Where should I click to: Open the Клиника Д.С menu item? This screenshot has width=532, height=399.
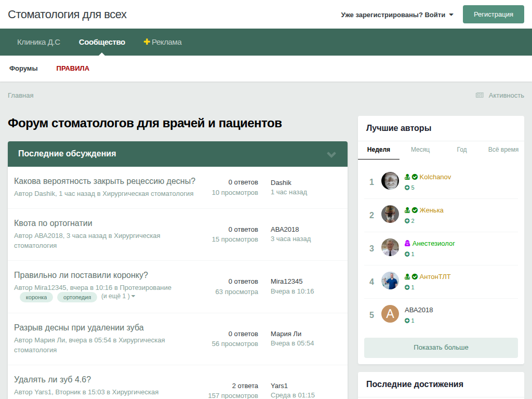pos(38,42)
